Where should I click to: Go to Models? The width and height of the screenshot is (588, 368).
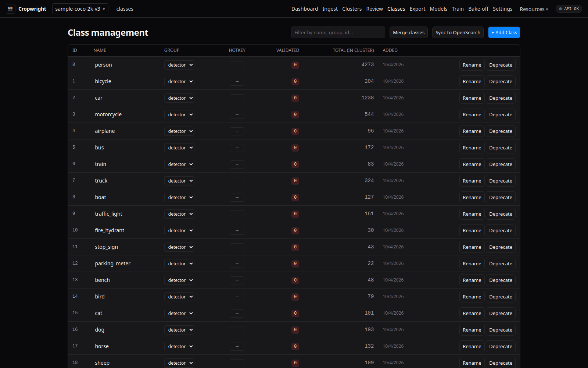[x=438, y=9]
